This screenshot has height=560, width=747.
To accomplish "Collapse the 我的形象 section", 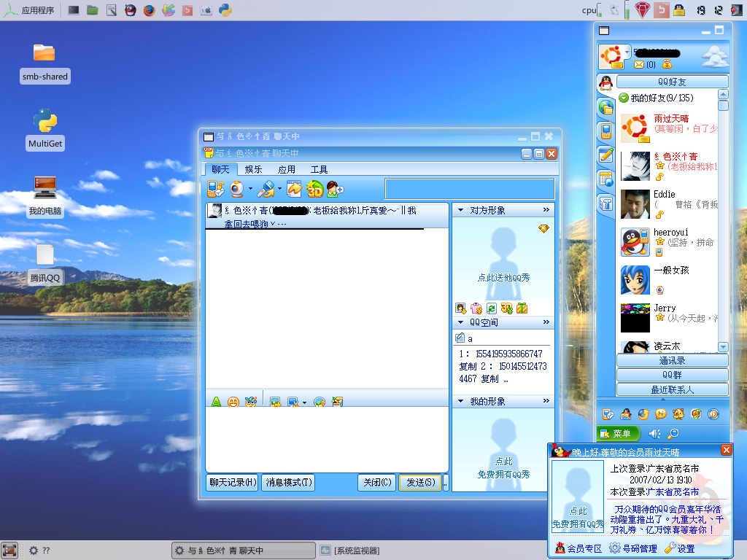I will point(461,402).
